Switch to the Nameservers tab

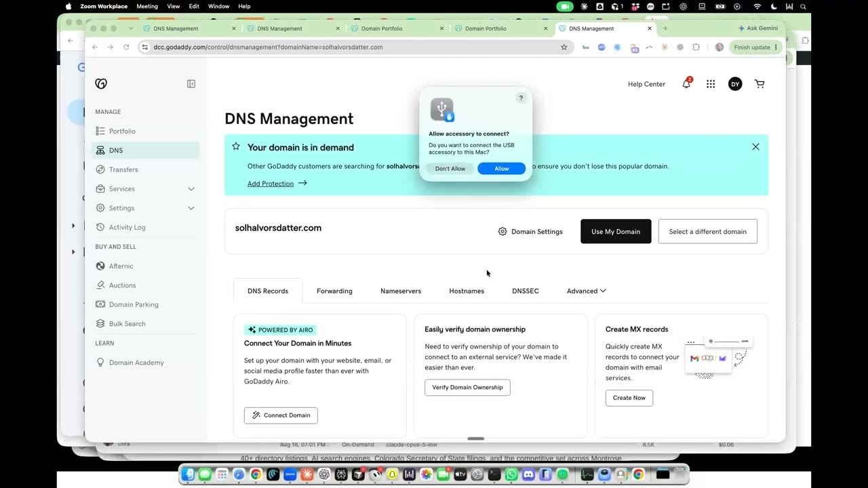[x=401, y=291]
